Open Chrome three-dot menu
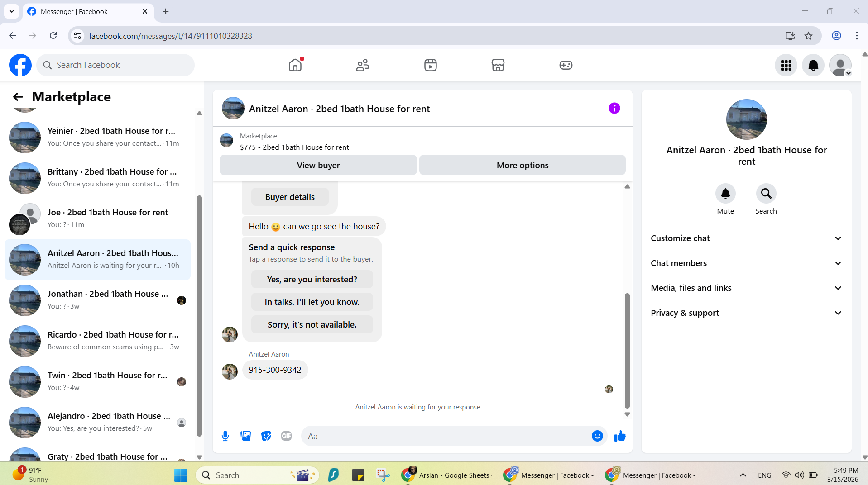868x485 pixels. tap(857, 36)
